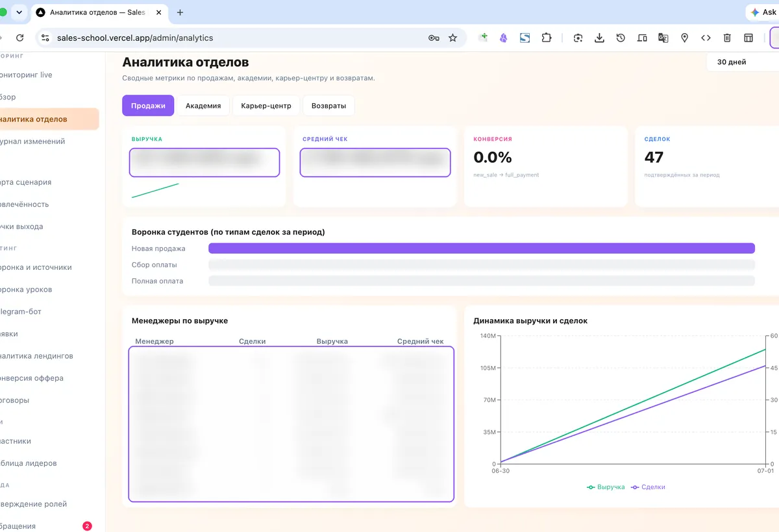The image size is (779, 532).
Task: Click the Новая продажа funnel bar
Action: (482, 248)
